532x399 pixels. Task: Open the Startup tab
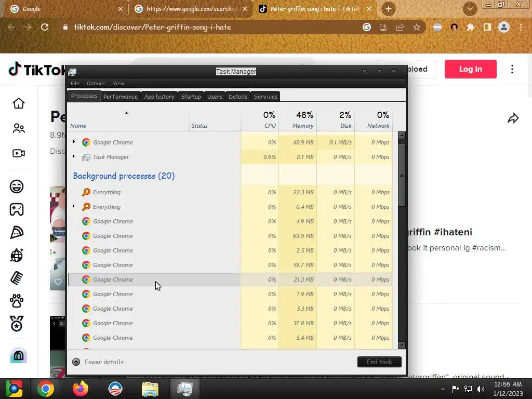pyautogui.click(x=191, y=97)
